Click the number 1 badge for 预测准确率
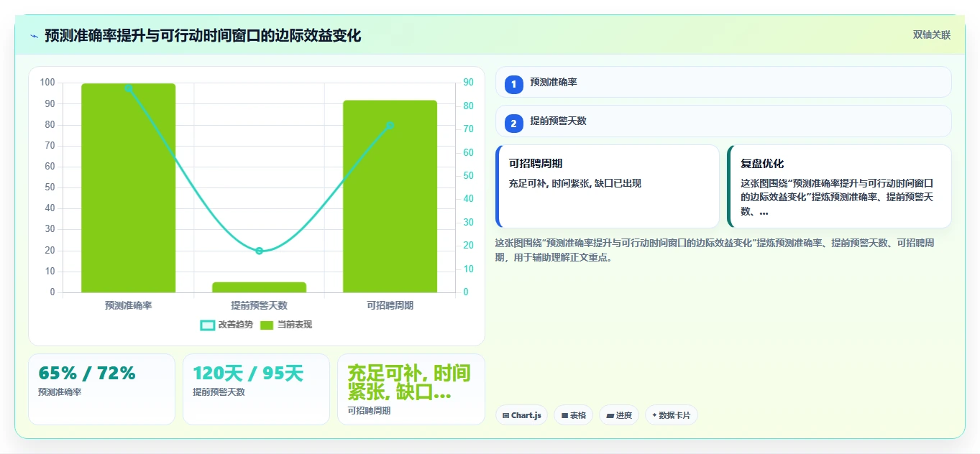 point(513,85)
